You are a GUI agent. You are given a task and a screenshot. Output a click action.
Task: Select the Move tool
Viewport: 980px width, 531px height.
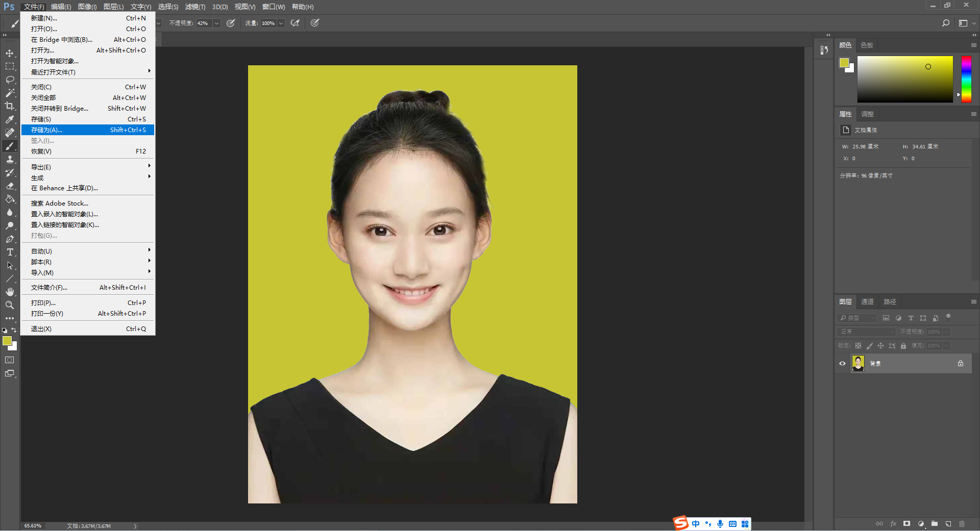point(10,53)
